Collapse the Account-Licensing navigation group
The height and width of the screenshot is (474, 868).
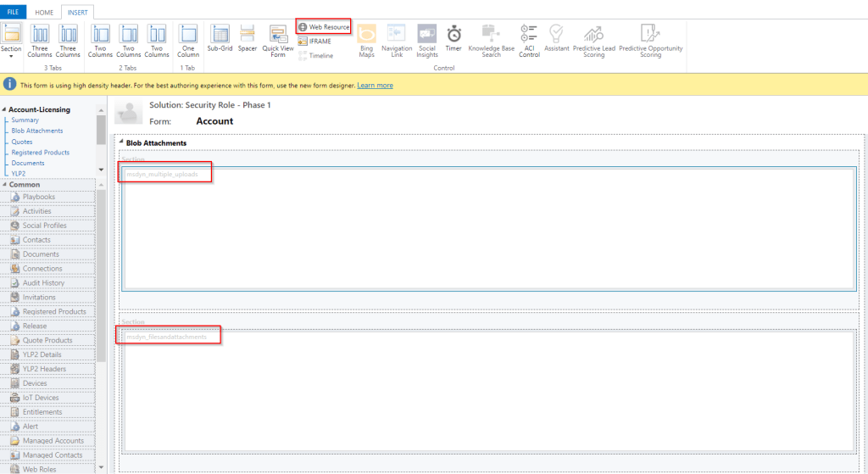click(x=4, y=109)
